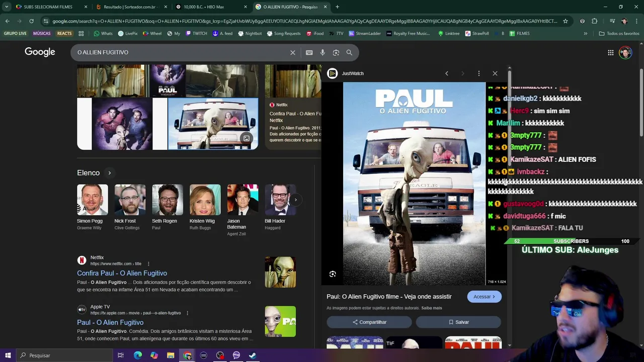Click the Google search input field
This screenshot has height=362, width=644.
click(181, 52)
